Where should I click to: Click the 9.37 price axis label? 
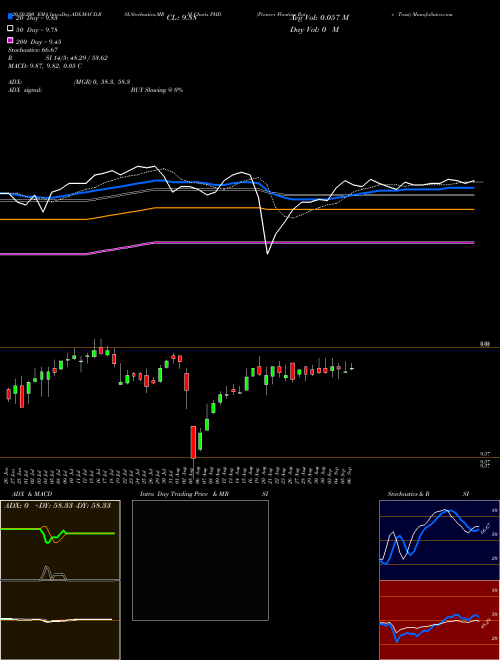tap(484, 454)
